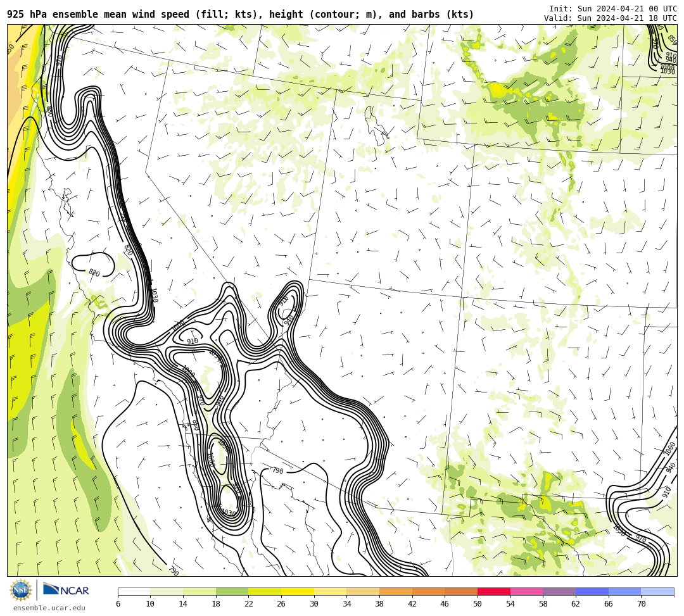684x616 pixels.
Task: Select the purple 58–62 kts colorbar swatch
Action: (559, 591)
